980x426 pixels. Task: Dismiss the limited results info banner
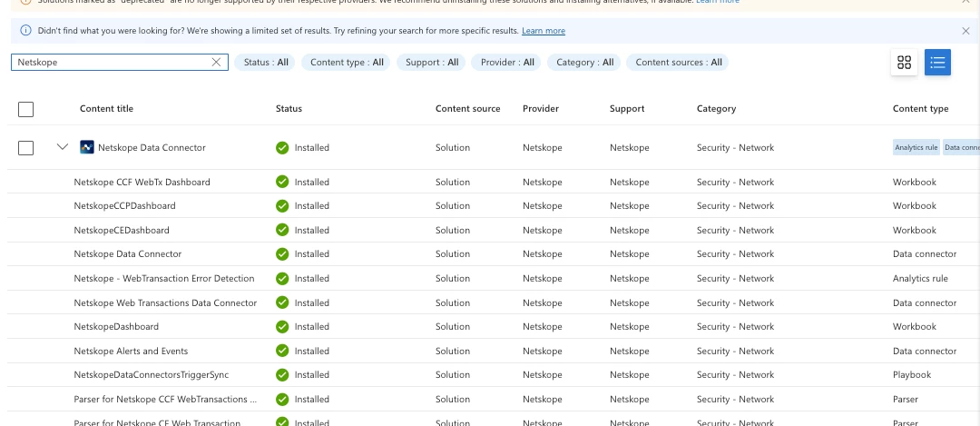(965, 31)
